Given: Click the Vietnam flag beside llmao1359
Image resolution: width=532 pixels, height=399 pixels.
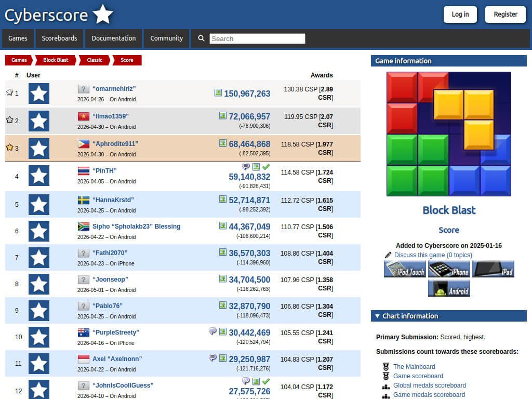Looking at the screenshot, I should 84,116.
